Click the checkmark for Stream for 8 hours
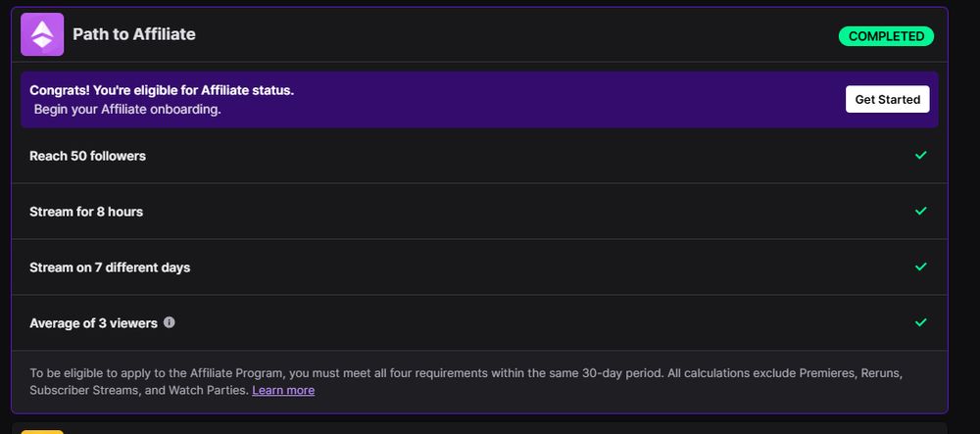Viewport: 980px width, 434px height. click(920, 212)
